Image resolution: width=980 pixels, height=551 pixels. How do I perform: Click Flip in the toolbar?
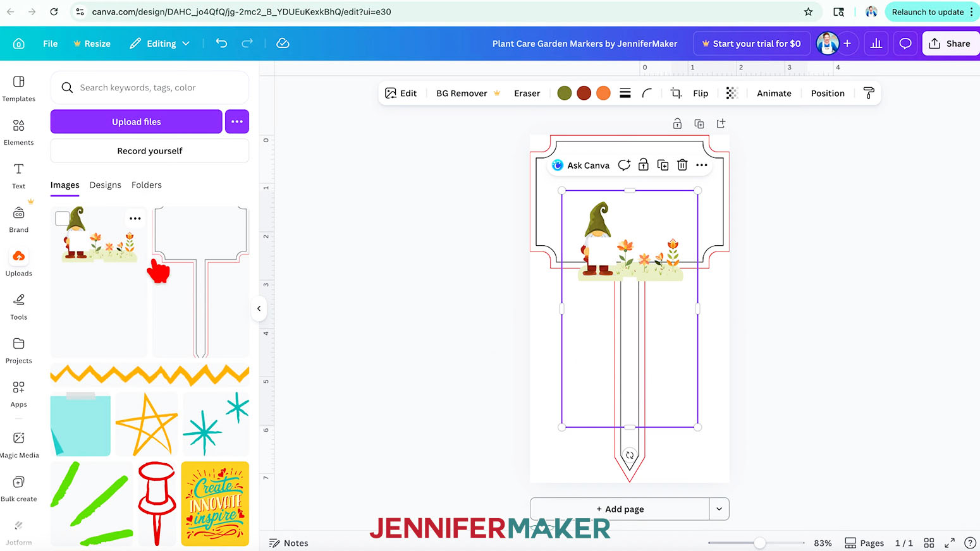701,93
